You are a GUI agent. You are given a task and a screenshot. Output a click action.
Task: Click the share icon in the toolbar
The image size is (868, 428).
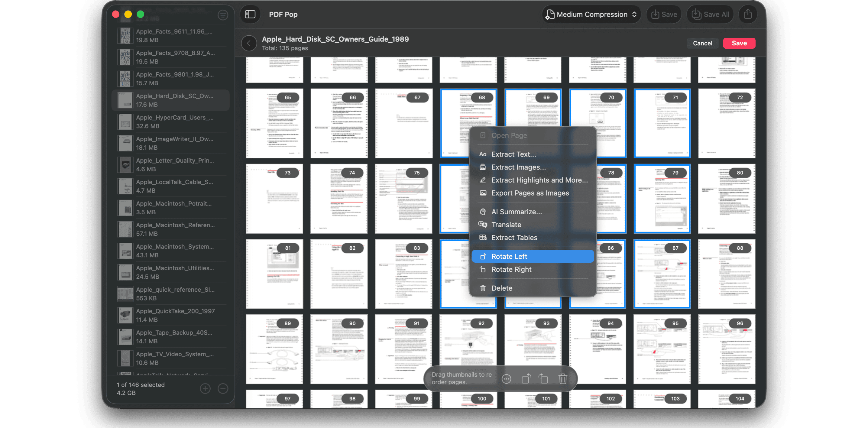point(747,14)
